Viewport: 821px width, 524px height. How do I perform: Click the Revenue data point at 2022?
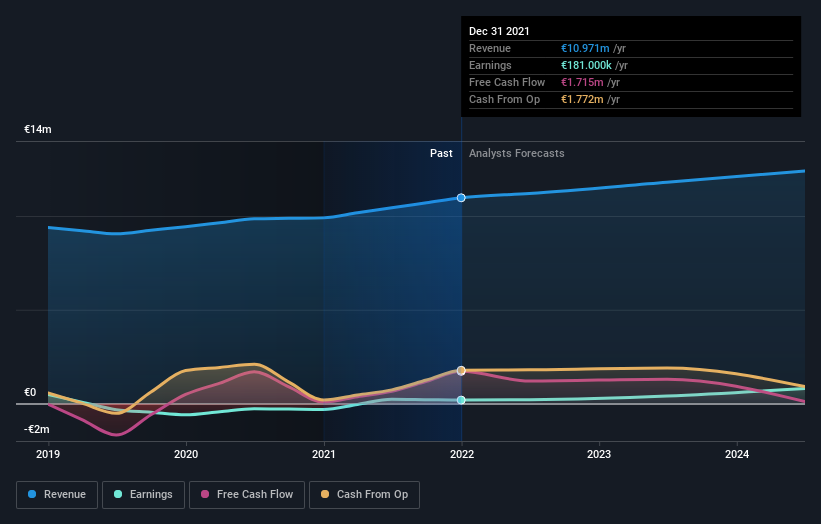pos(461,198)
